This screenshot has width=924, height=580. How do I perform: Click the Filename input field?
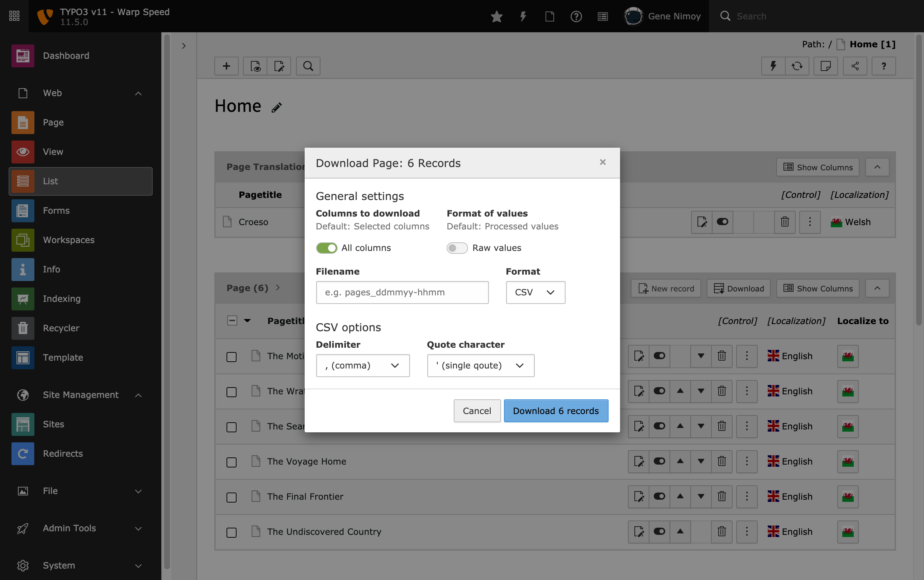402,292
